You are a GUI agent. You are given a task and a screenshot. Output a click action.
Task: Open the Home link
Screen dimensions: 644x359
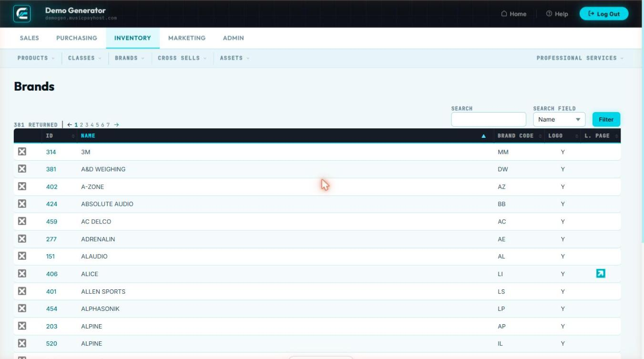pyautogui.click(x=513, y=14)
